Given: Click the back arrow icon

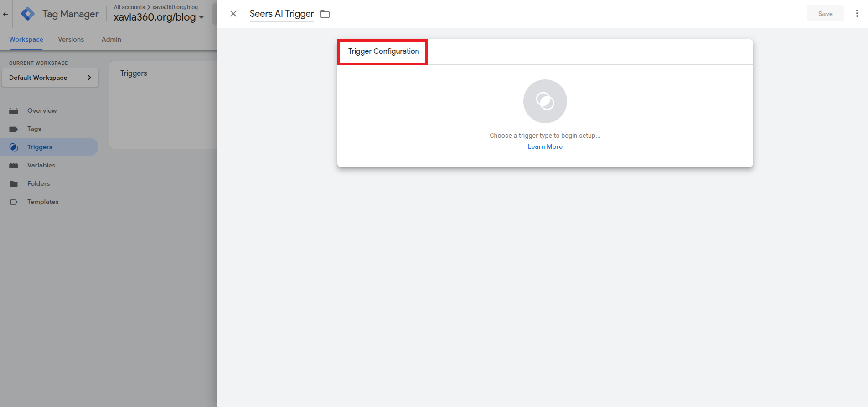Looking at the screenshot, I should [5, 14].
